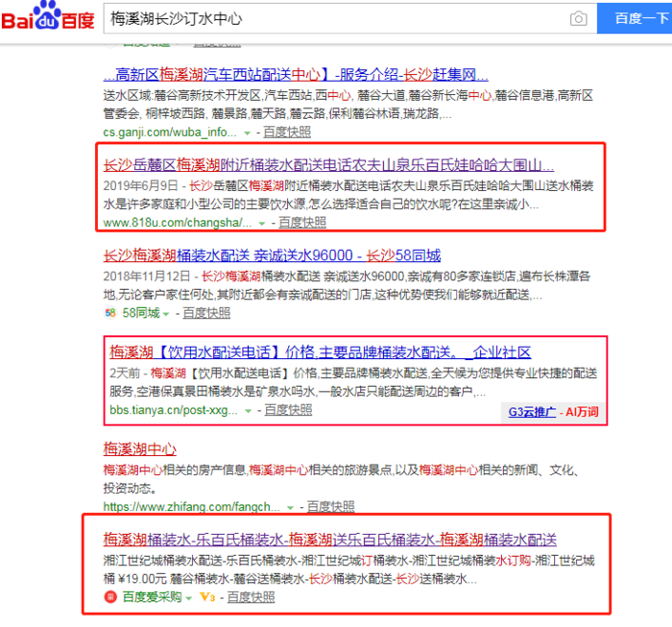Expand dropdown arrow next to bbs.tianya.cn URL
The height and width of the screenshot is (627, 672).
tap(248, 411)
